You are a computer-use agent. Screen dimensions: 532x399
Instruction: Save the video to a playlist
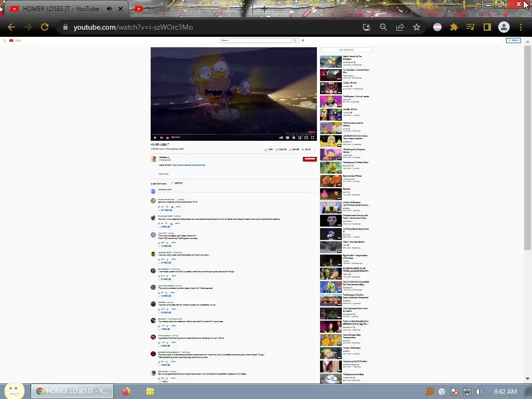[306, 149]
